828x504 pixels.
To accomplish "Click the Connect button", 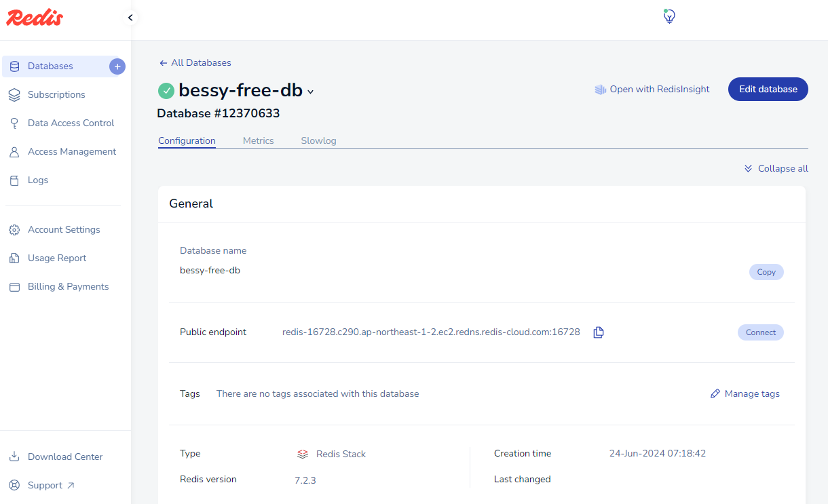I will pos(760,332).
